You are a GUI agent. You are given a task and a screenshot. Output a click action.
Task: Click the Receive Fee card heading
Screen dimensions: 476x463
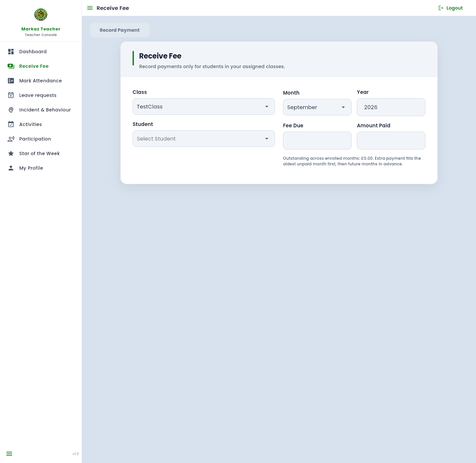pos(160,56)
